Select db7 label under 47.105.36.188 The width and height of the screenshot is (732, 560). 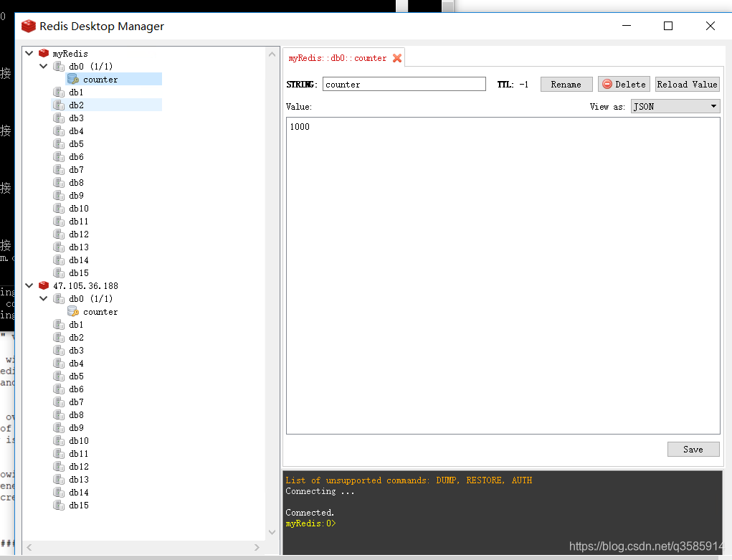coord(77,402)
